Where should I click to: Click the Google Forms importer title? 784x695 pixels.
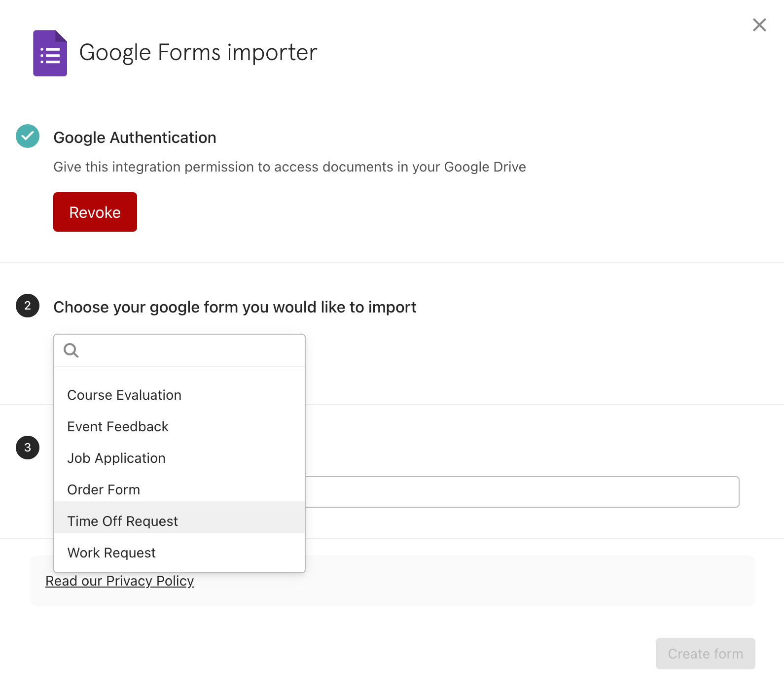[198, 53]
